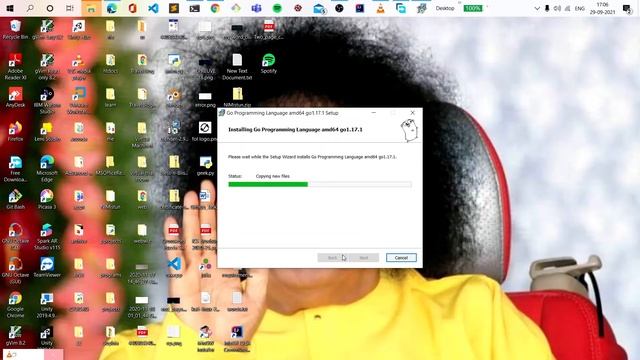Select the gVim 8.2 desktop shortcut
Image resolution: width=640 pixels, height=360 pixels.
[x=16, y=336]
